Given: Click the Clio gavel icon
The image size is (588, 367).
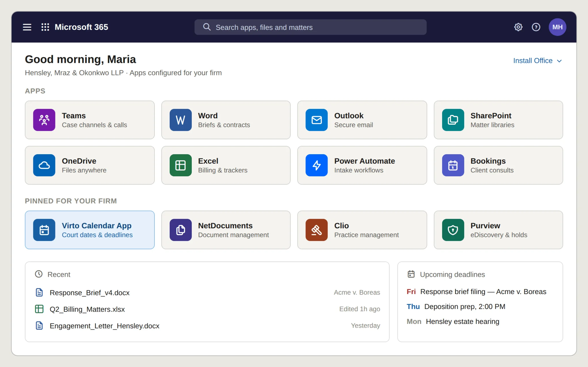Looking at the screenshot, I should tap(316, 230).
